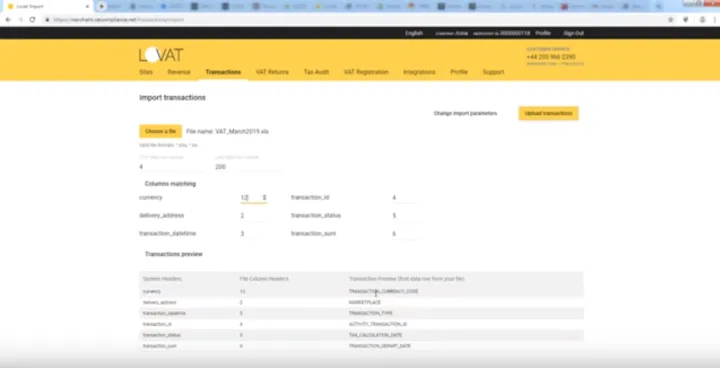The height and width of the screenshot is (368, 720).
Task: Click the Upload transactions button
Action: pos(548,113)
